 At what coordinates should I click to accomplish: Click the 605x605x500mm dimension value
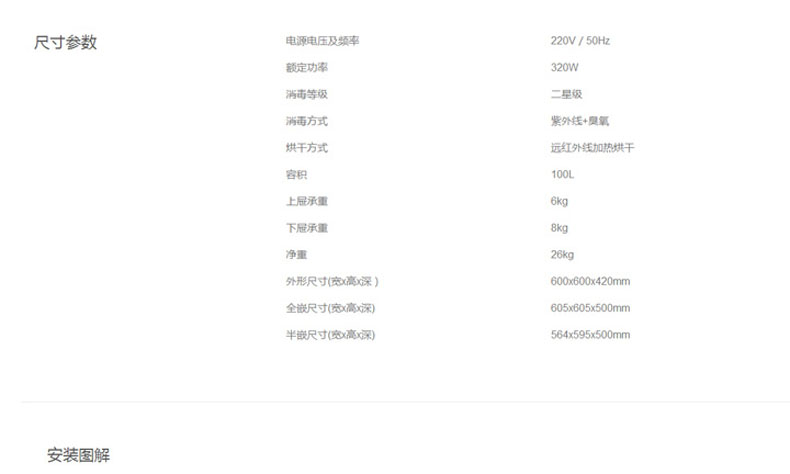tap(590, 308)
